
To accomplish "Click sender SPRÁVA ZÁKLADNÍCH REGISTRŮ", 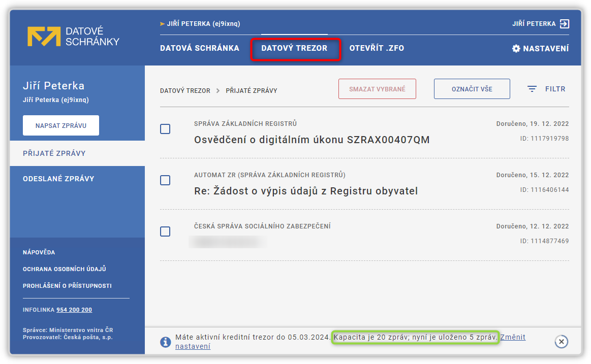I will (x=245, y=124).
